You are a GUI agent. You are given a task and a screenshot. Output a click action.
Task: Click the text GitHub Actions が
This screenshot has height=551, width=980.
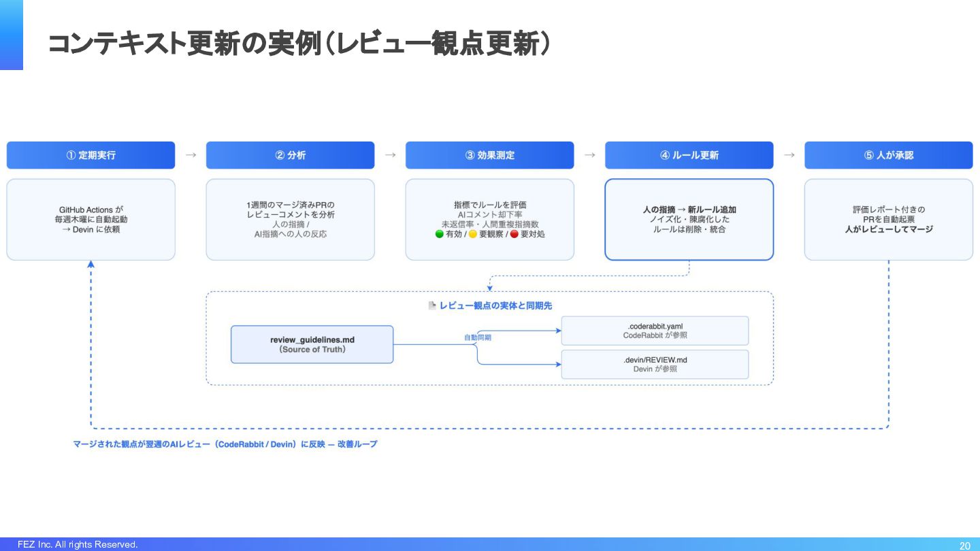tap(91, 210)
